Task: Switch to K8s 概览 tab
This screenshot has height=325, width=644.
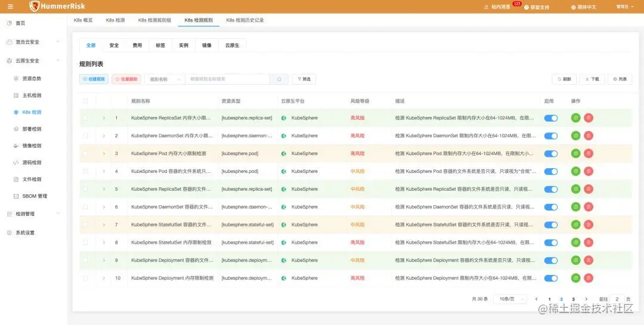Action: [x=83, y=20]
